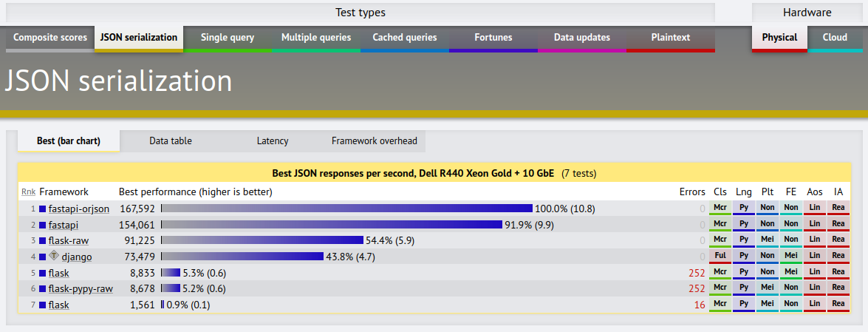The height and width of the screenshot is (332, 868).
Task: Click the Mei Plt tag in flask-raw row
Action: 768,241
